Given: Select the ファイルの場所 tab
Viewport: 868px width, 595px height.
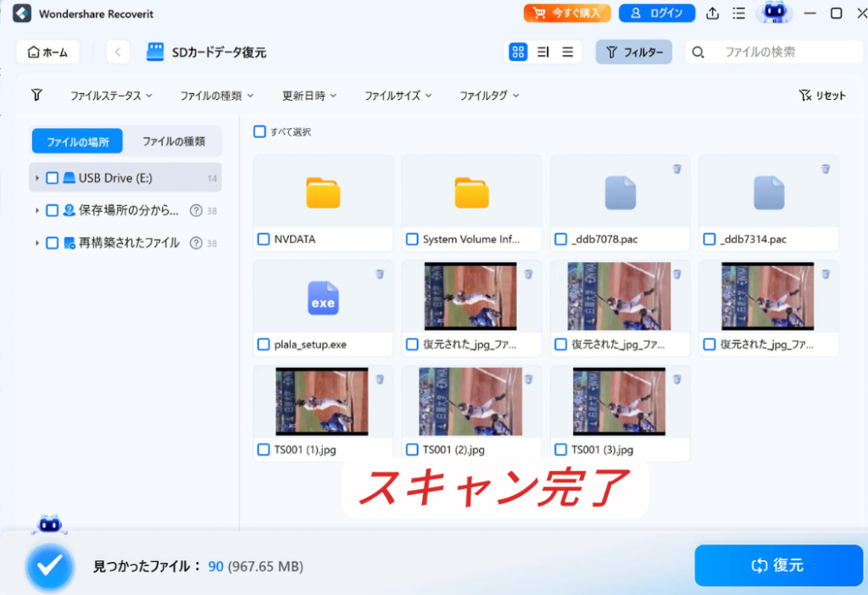Looking at the screenshot, I should click(78, 142).
